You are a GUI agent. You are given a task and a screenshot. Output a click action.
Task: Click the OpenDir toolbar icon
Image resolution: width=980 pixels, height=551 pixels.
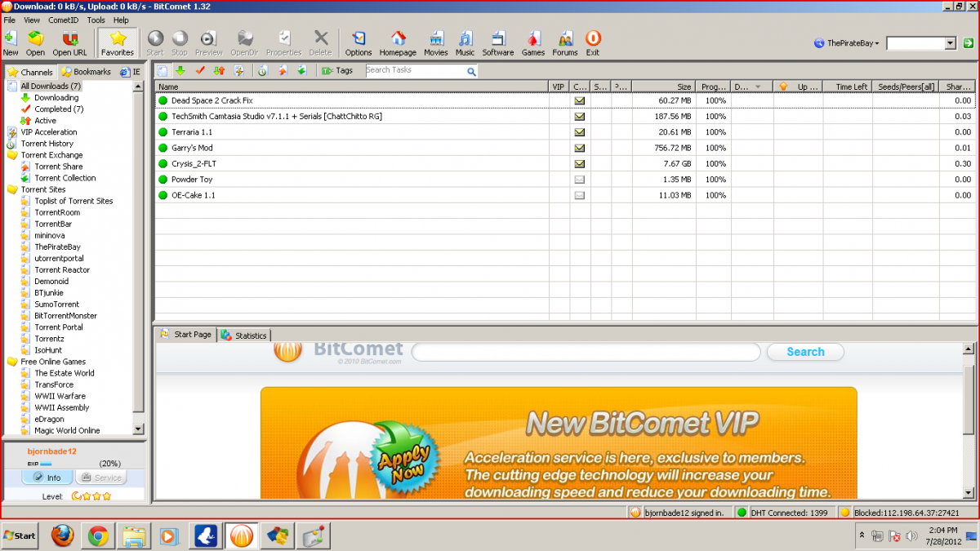[244, 43]
